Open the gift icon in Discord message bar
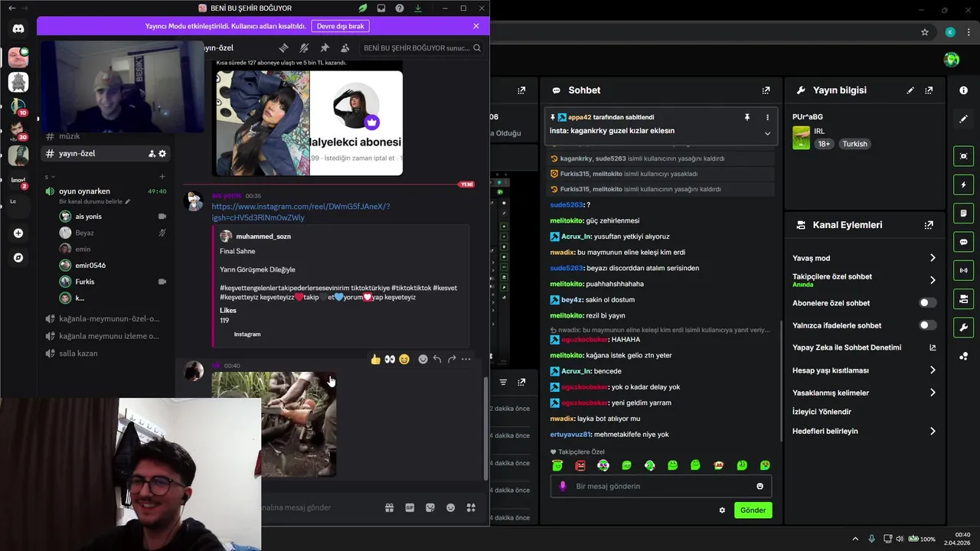 [389, 507]
